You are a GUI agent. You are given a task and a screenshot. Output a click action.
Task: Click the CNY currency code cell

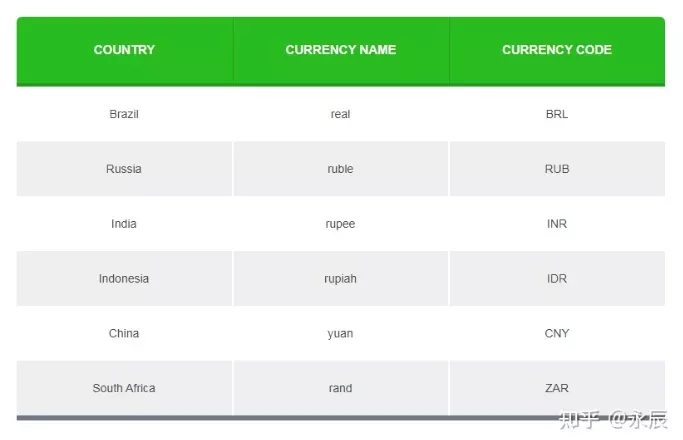click(557, 333)
